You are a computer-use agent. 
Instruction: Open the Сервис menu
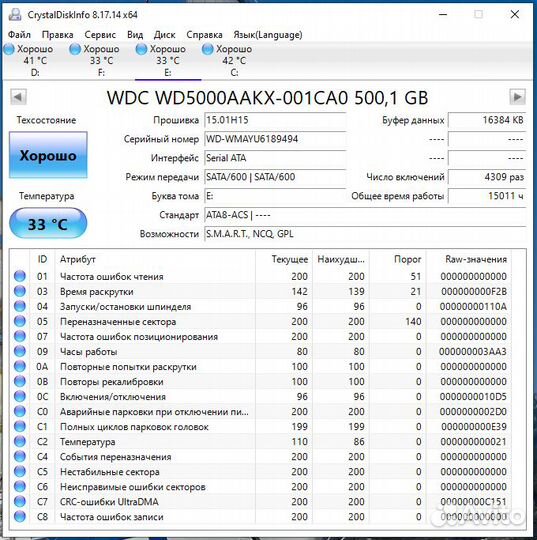point(100,35)
